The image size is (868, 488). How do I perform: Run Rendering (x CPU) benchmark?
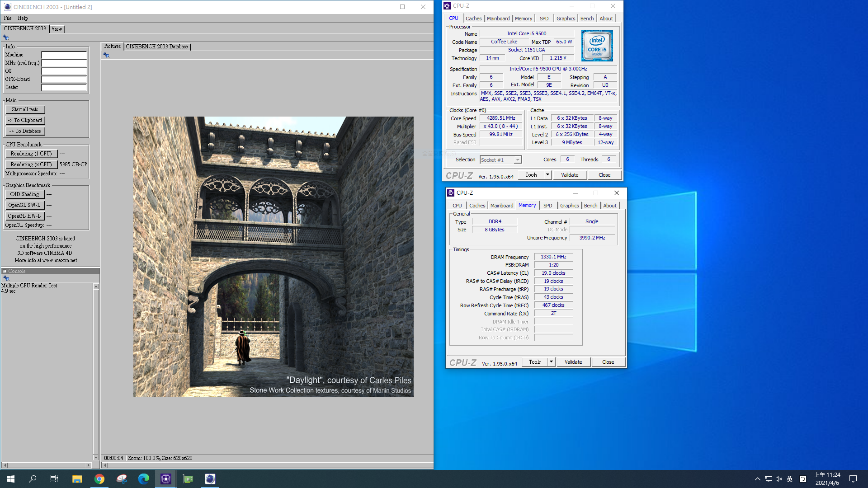coord(31,164)
